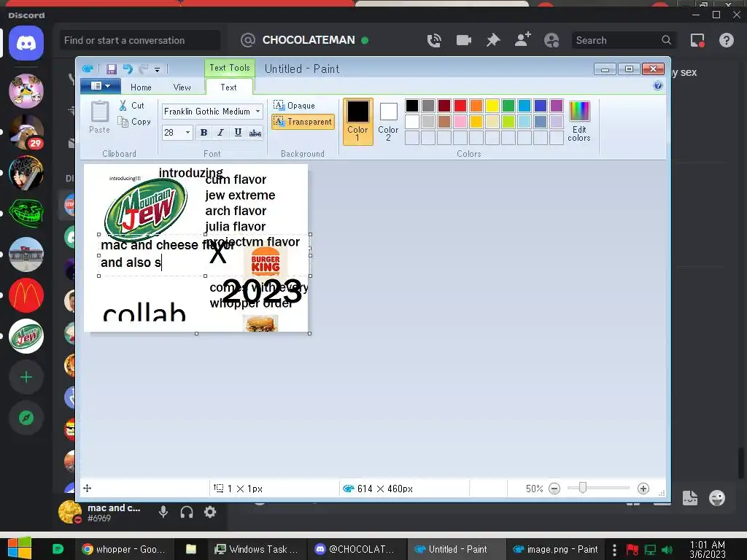Explore discoverable servers compass icon
The image size is (747, 560).
(26, 418)
